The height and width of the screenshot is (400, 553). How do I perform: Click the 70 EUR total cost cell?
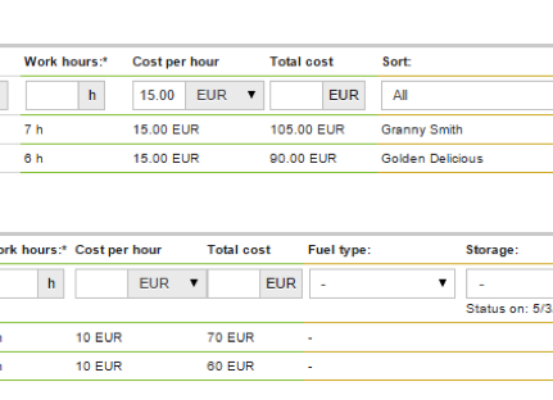coord(230,338)
